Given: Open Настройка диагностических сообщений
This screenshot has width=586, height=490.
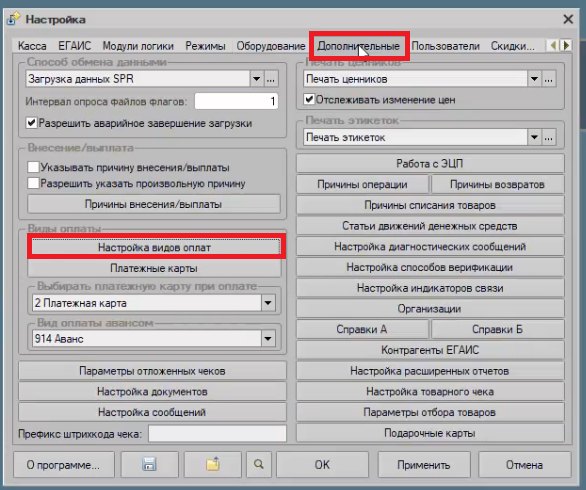Looking at the screenshot, I should 430,247.
